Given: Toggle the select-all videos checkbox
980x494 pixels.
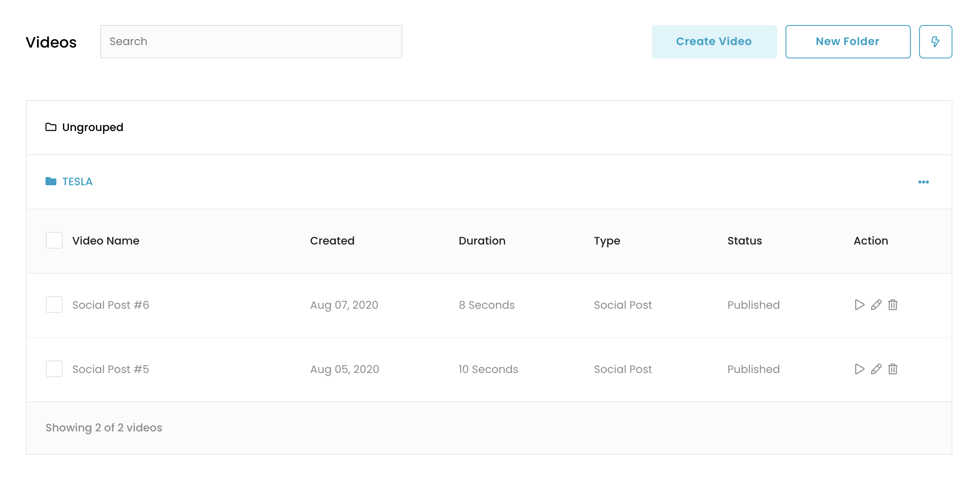Looking at the screenshot, I should tap(54, 241).
